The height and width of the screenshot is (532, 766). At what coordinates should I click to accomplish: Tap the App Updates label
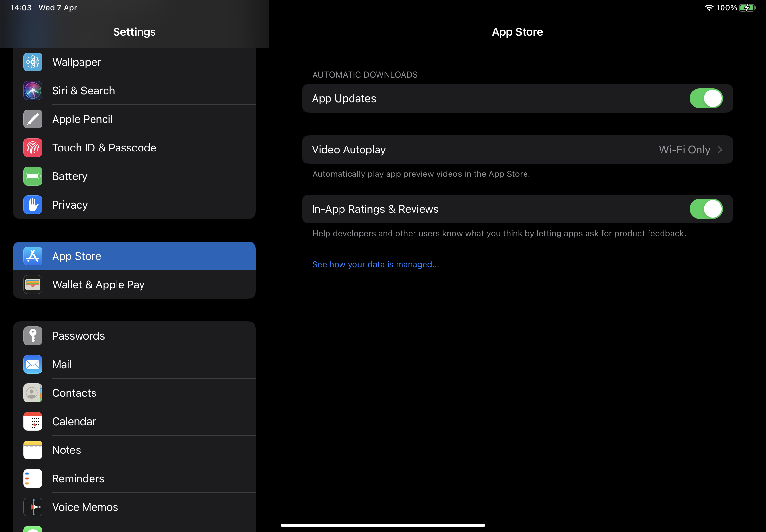(x=344, y=98)
